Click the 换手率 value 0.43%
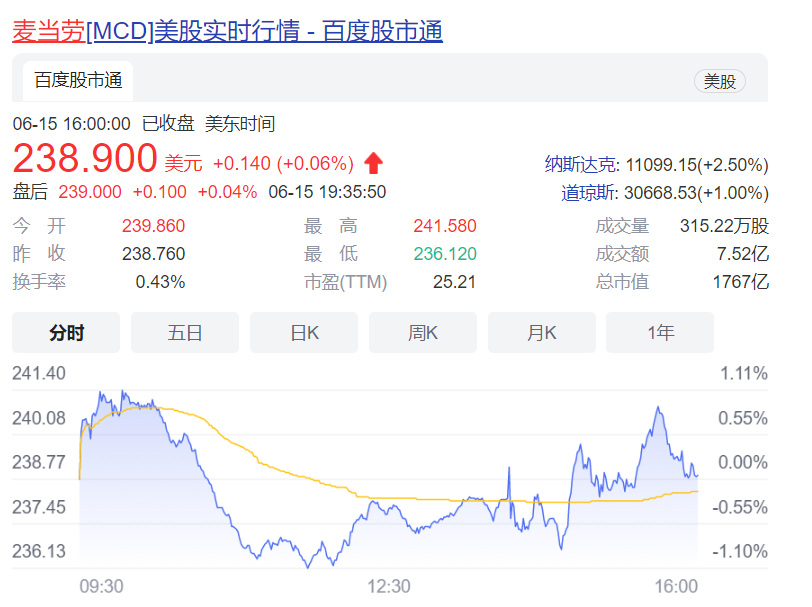The height and width of the screenshot is (607, 812). tap(160, 282)
